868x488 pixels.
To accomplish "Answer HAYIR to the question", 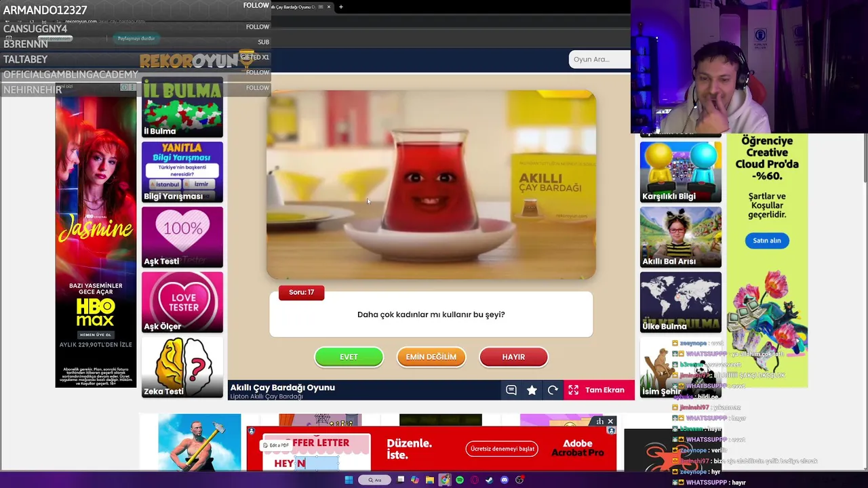I will 513,357.
